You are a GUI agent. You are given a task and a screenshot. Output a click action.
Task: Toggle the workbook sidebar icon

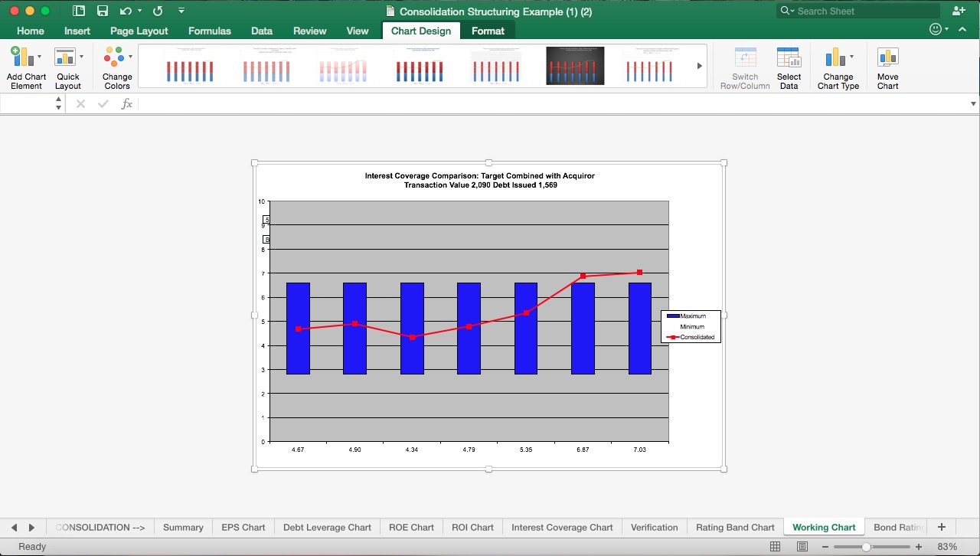[78, 11]
